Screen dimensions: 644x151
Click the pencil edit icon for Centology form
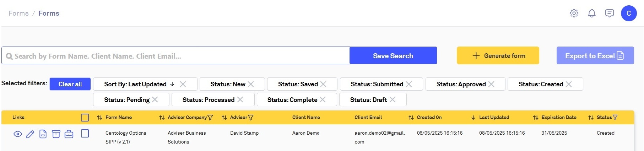[30, 134]
